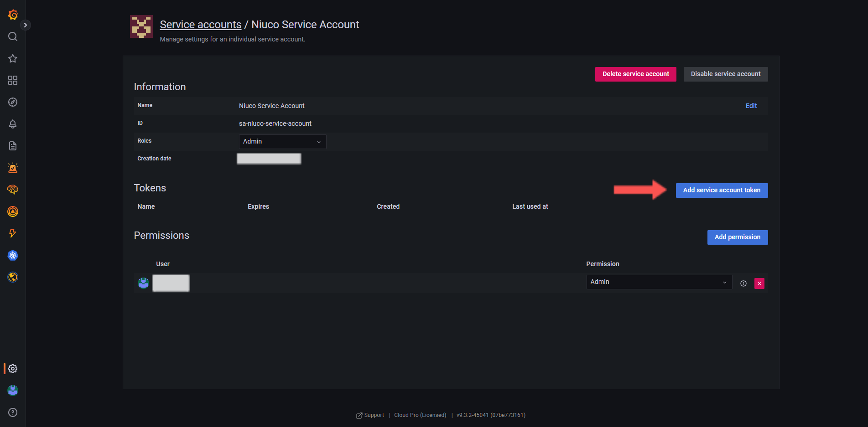Click the Created column header

(388, 206)
